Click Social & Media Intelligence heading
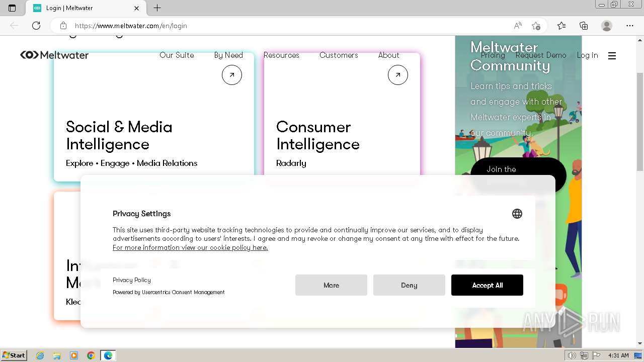This screenshot has height=362, width=644. coord(119,136)
